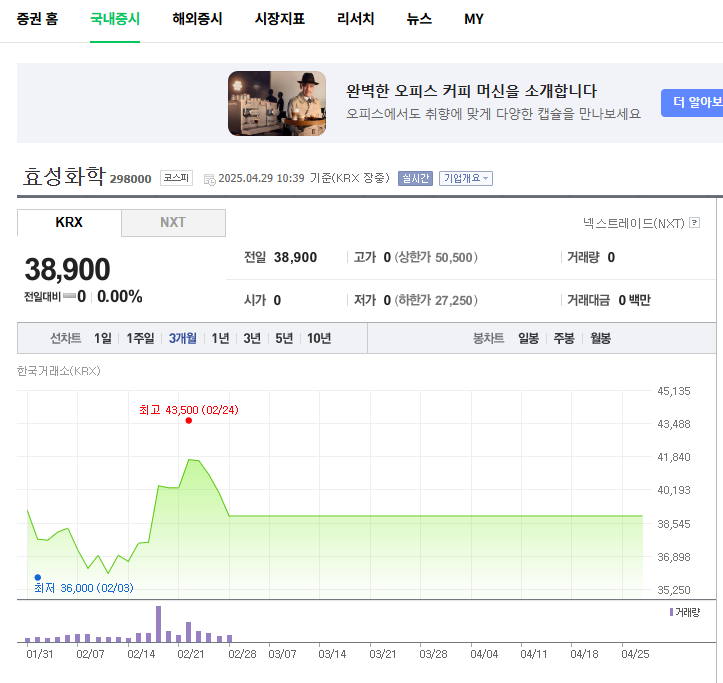This screenshot has width=723, height=683.
Task: Switch to the NXT tab
Action: pos(173,223)
